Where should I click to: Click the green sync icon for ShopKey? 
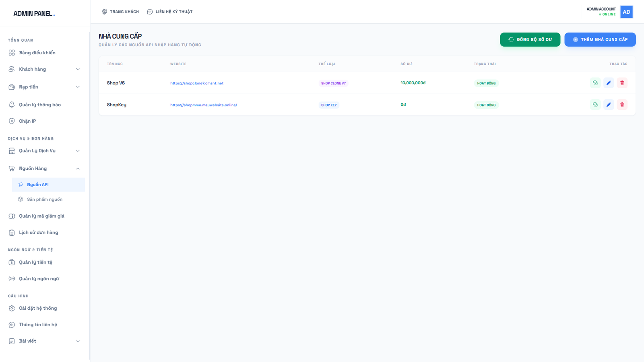[595, 105]
